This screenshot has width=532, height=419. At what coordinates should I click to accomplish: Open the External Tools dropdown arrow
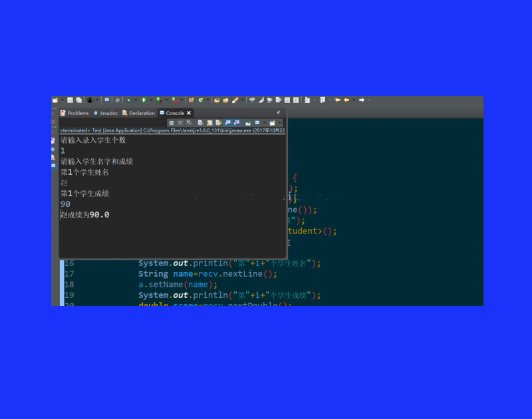[x=182, y=100]
